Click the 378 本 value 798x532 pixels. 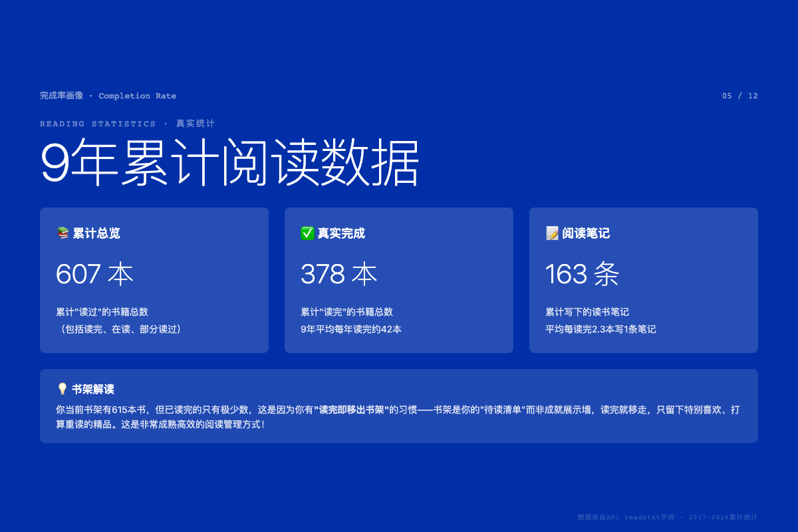(339, 274)
